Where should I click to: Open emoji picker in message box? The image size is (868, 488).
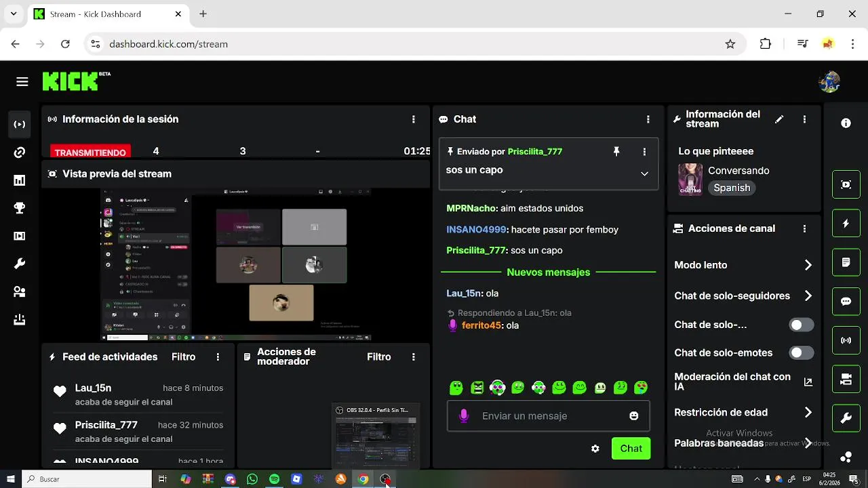634,416
